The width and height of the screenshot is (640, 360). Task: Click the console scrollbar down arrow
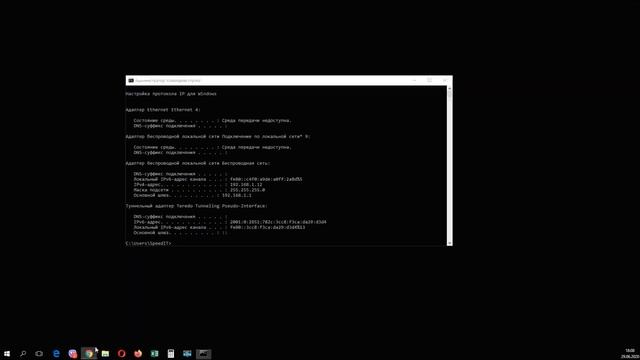coord(449,243)
